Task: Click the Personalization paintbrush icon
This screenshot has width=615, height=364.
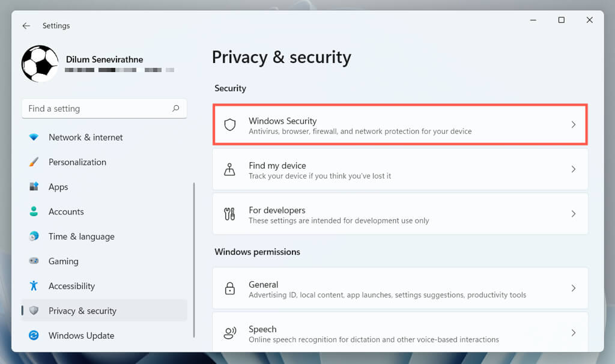Action: (x=34, y=162)
